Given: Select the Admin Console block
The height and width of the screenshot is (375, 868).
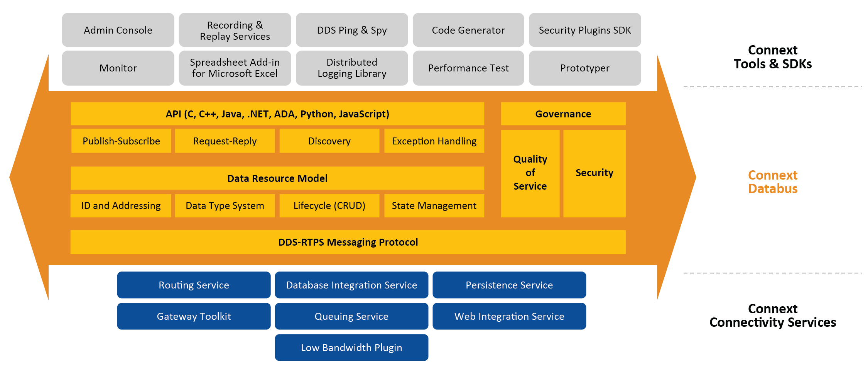Looking at the screenshot, I should pos(118,30).
